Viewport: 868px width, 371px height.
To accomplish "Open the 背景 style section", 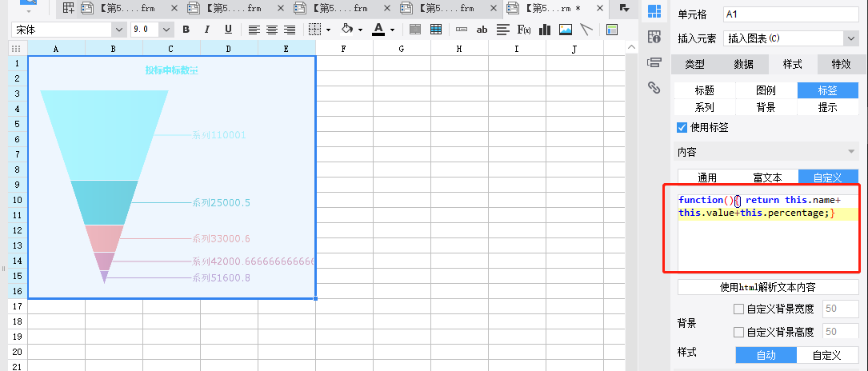I will click(766, 107).
